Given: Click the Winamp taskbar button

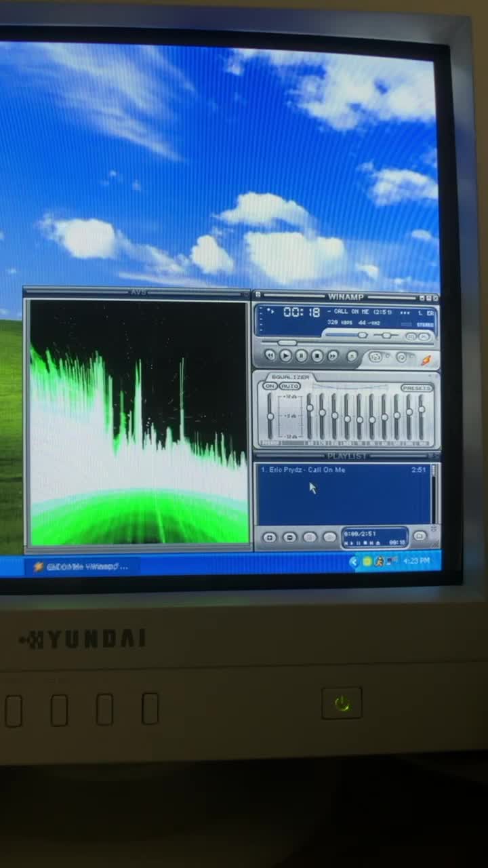Looking at the screenshot, I should tap(82, 566).
